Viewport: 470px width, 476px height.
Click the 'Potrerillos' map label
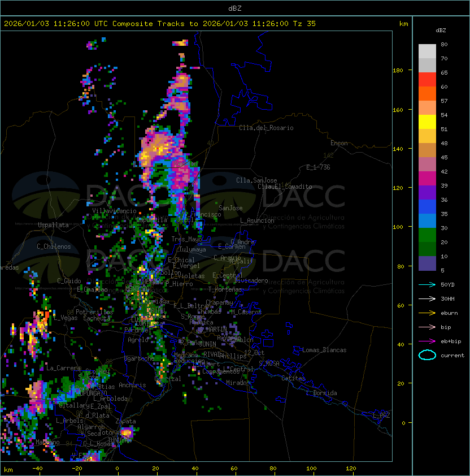94,312
